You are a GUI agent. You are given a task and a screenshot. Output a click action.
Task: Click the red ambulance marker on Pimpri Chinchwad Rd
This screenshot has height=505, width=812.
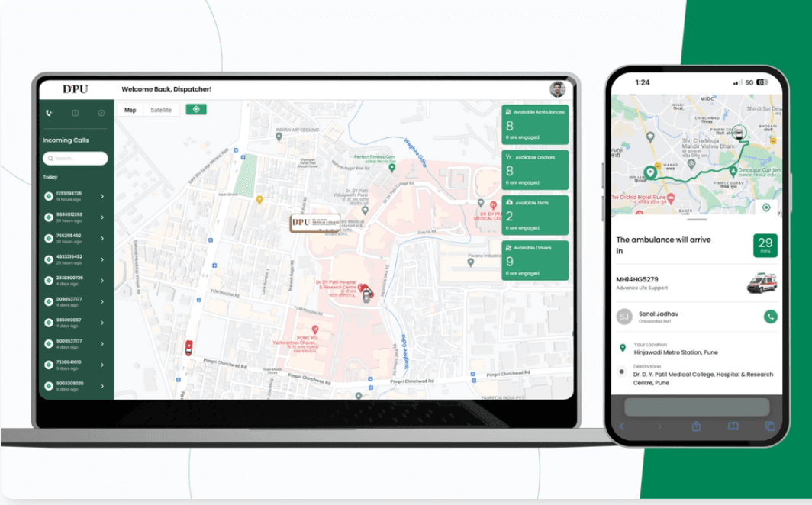pyautogui.click(x=188, y=348)
